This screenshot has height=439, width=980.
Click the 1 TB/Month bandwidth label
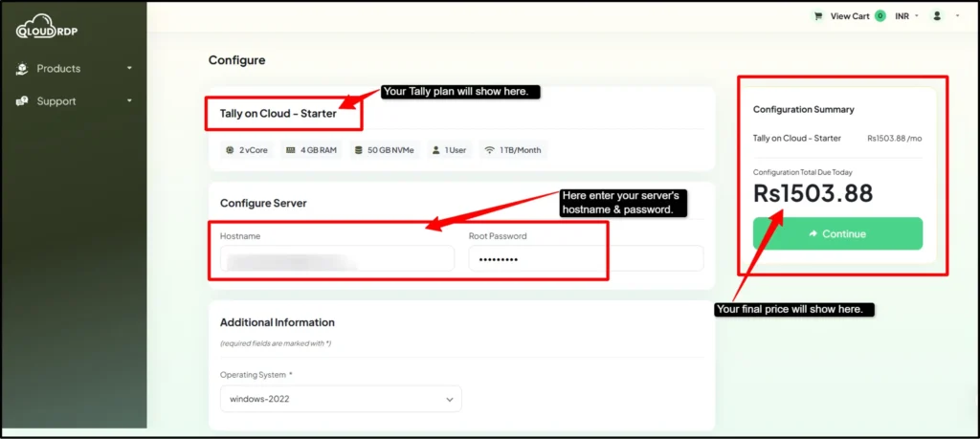pos(520,150)
